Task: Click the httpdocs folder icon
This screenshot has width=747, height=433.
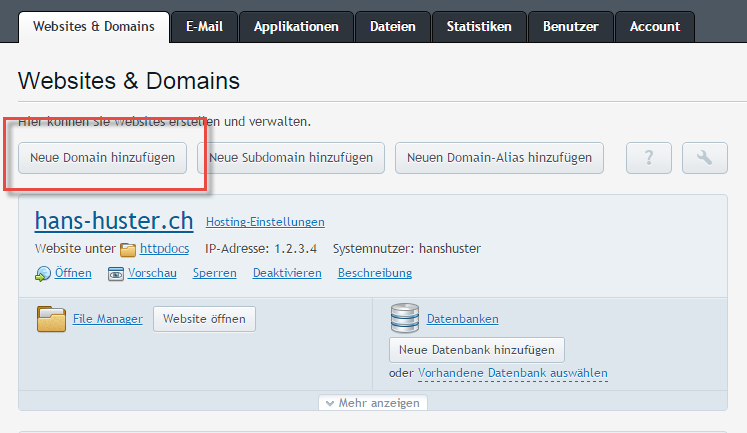Action: click(128, 249)
